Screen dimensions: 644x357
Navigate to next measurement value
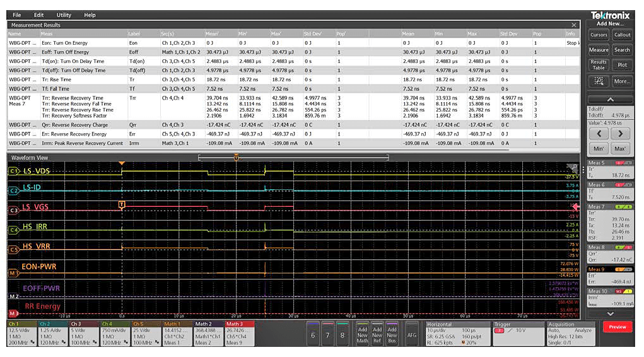coord(620,134)
